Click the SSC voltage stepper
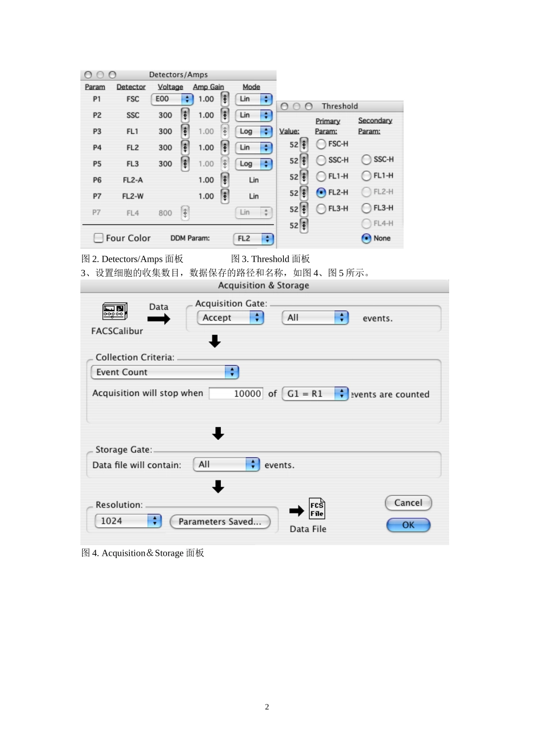 (185, 115)
